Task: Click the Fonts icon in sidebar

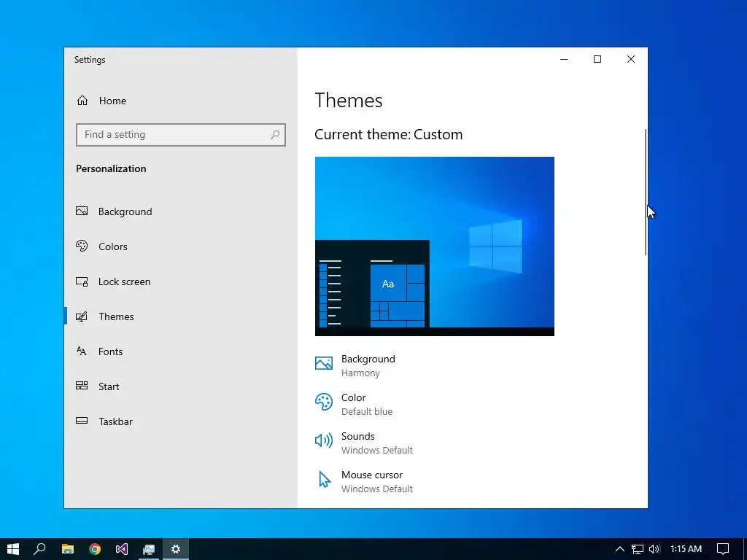Action: point(82,351)
